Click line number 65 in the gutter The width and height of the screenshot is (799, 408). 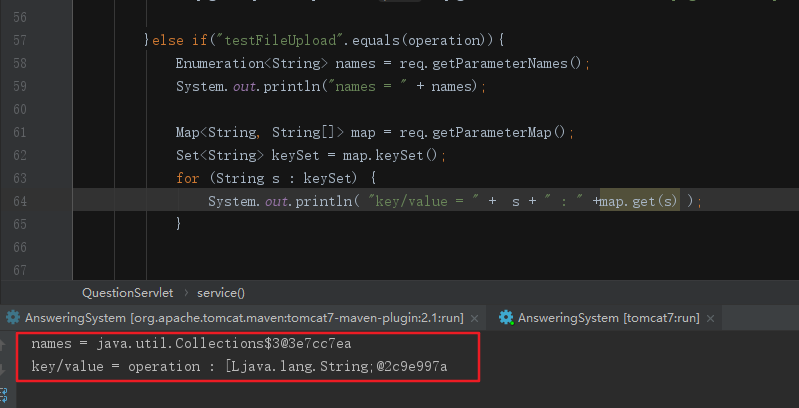[20, 224]
